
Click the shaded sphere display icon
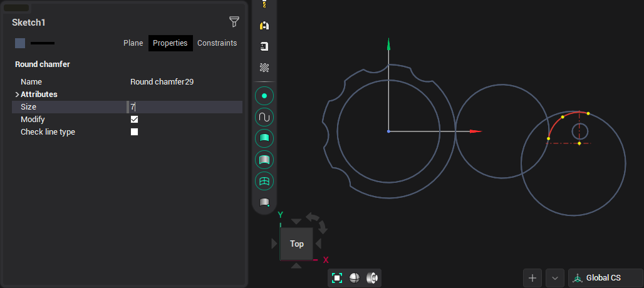[355, 278]
